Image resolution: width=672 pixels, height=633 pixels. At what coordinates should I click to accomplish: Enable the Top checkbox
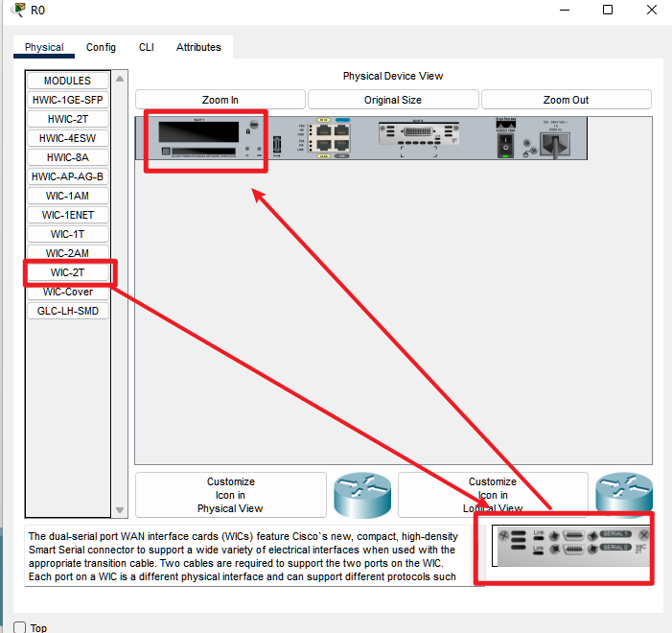20,627
